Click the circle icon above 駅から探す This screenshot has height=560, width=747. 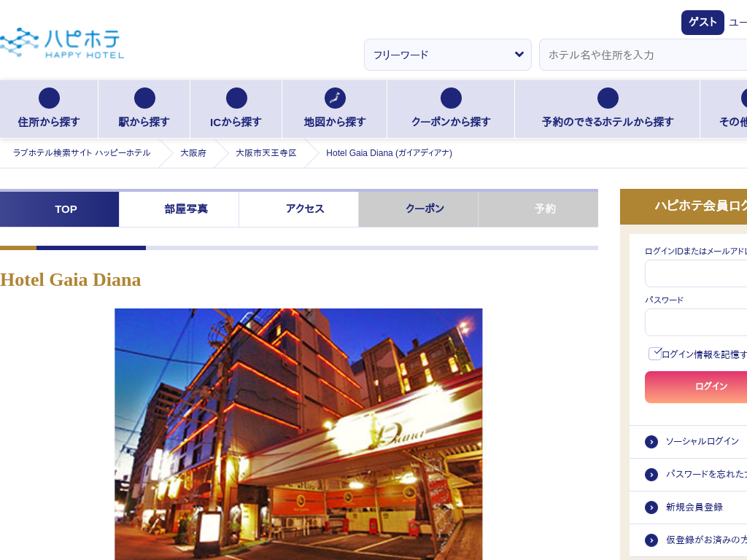(x=145, y=98)
